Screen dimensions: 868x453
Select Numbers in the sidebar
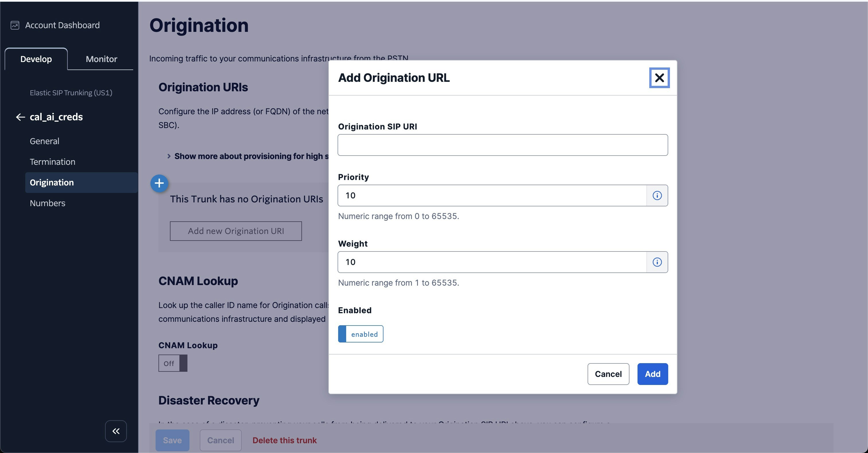[x=47, y=203]
